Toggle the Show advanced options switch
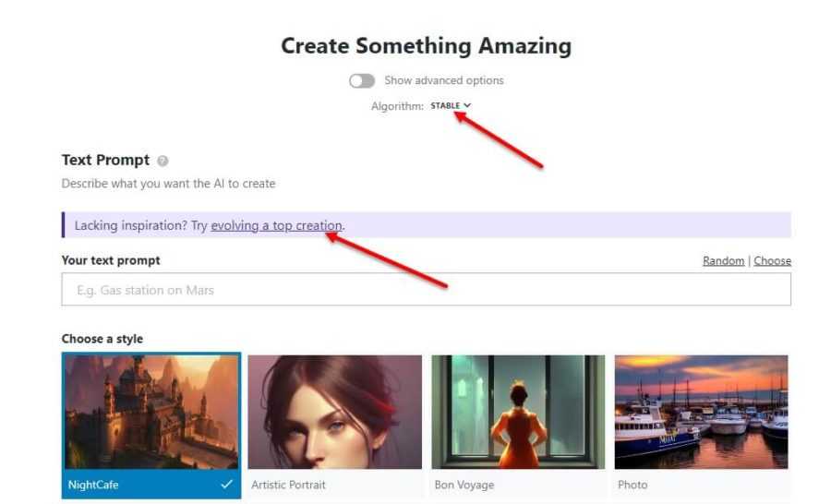 (362, 81)
